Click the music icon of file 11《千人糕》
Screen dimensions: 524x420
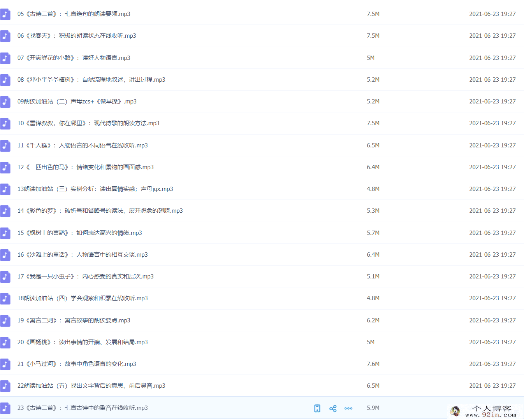click(x=5, y=145)
